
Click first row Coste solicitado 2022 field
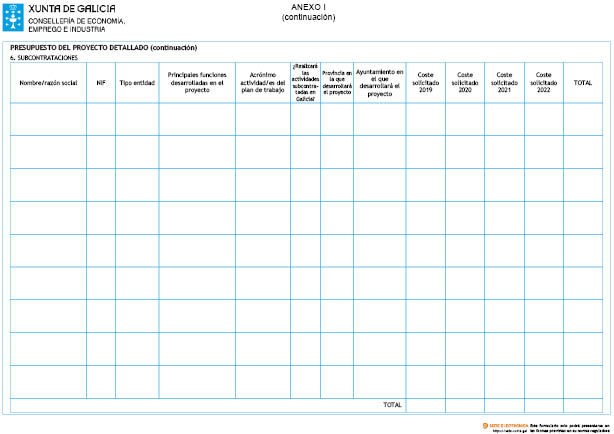point(543,119)
